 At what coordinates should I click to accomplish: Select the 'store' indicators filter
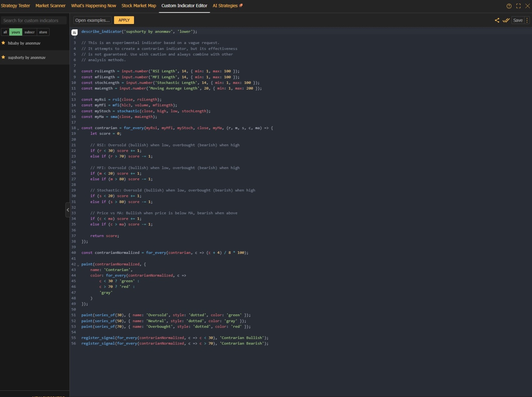[43, 32]
